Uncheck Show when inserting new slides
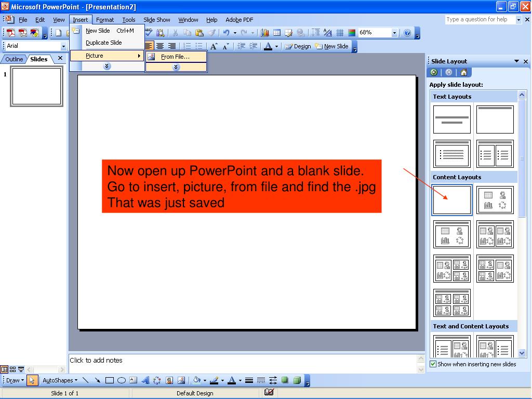The height and width of the screenshot is (399, 532). pos(433,364)
